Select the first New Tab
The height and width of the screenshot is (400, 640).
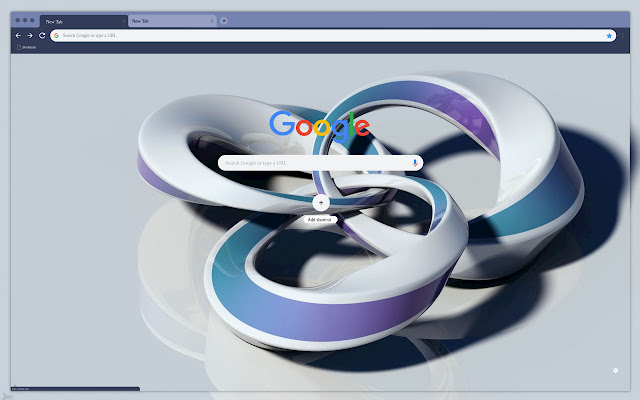[84, 21]
